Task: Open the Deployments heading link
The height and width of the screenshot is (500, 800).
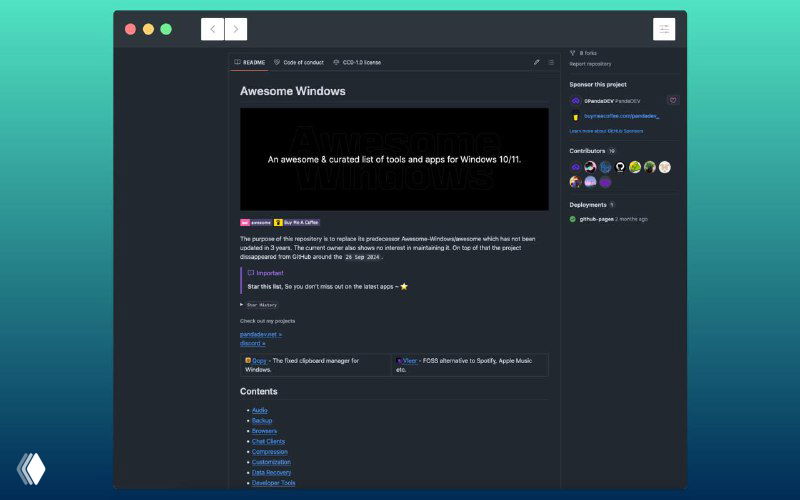Action: tap(588, 205)
